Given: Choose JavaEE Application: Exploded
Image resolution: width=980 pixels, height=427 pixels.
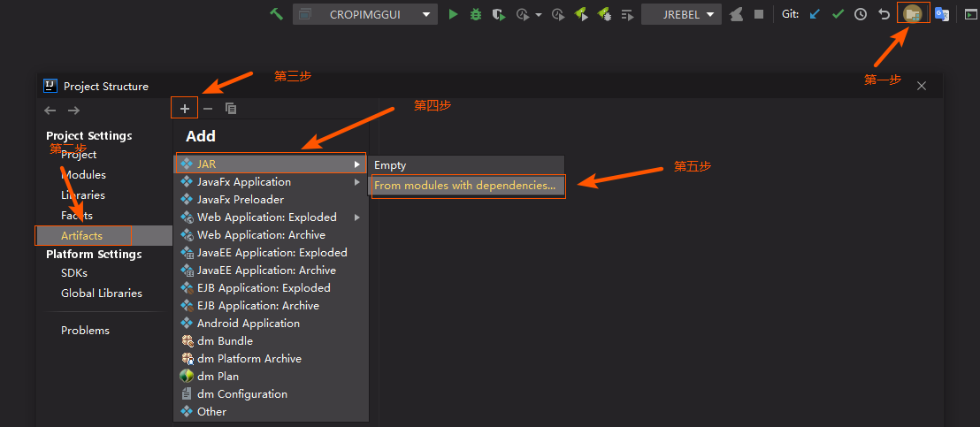Looking at the screenshot, I should click(271, 253).
